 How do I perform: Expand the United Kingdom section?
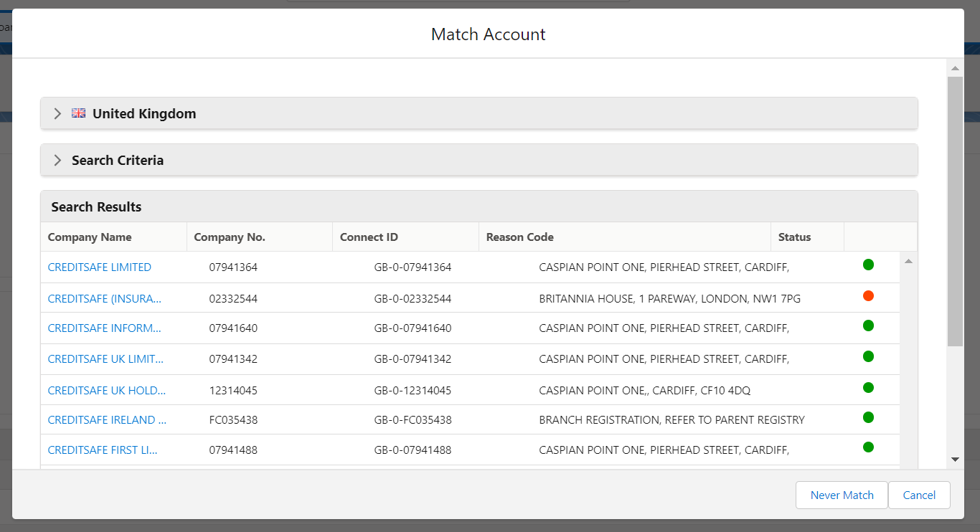coord(57,113)
